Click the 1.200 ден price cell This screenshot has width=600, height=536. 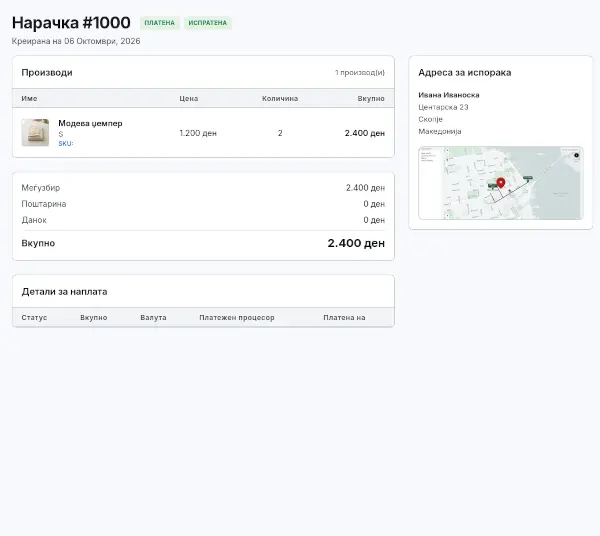click(198, 133)
